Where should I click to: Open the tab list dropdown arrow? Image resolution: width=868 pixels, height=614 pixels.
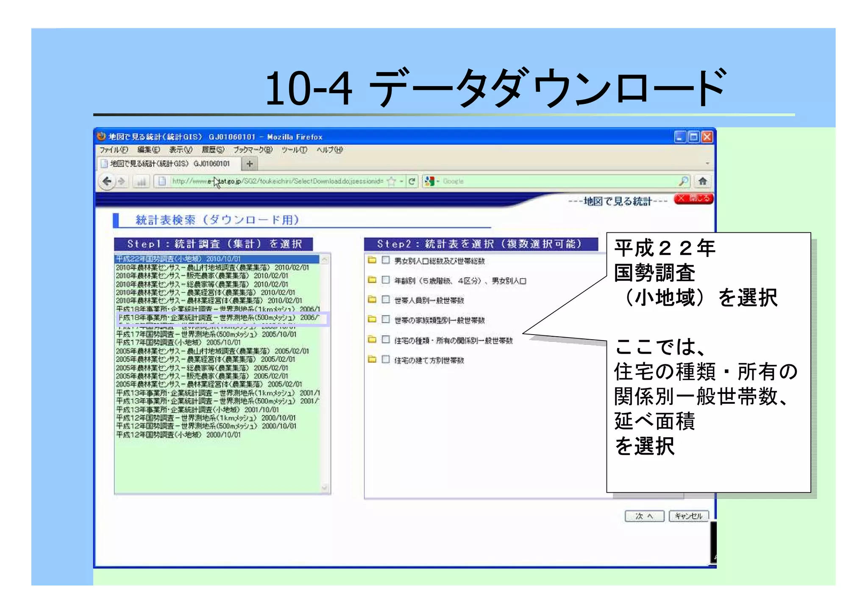coord(707,164)
